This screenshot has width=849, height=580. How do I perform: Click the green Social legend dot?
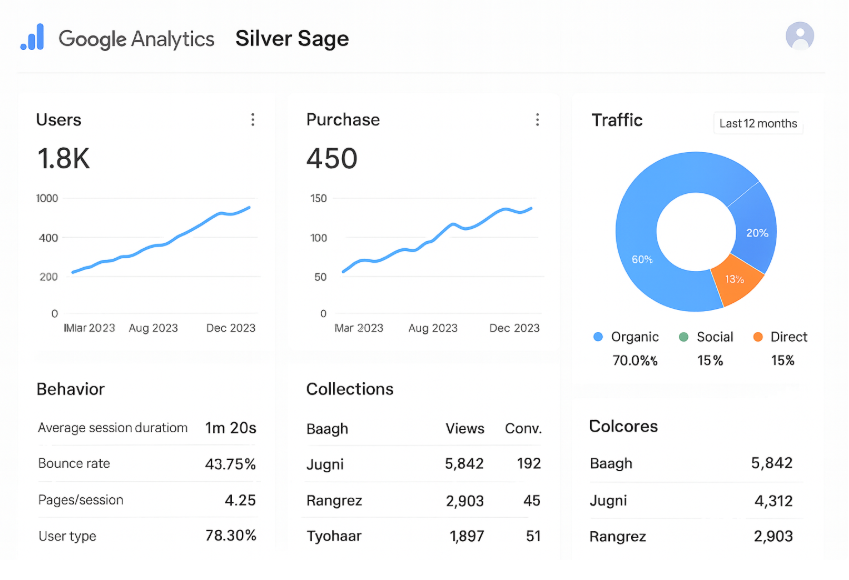683,338
